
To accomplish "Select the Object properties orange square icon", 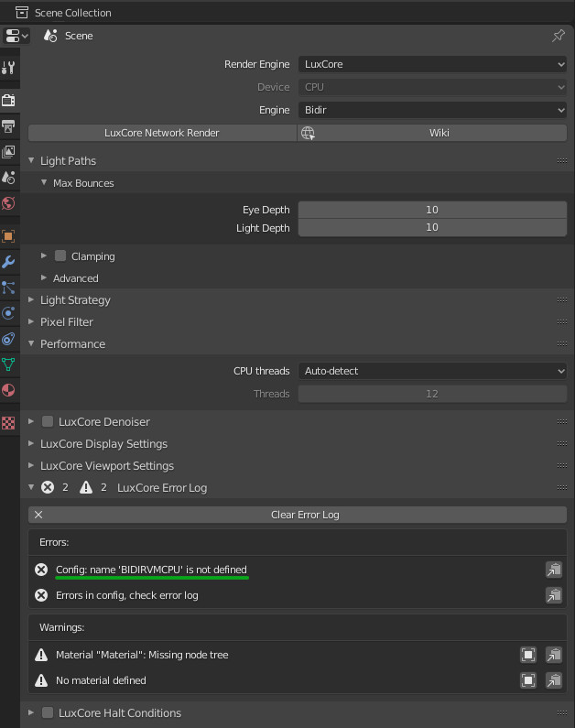I will pos(9,236).
